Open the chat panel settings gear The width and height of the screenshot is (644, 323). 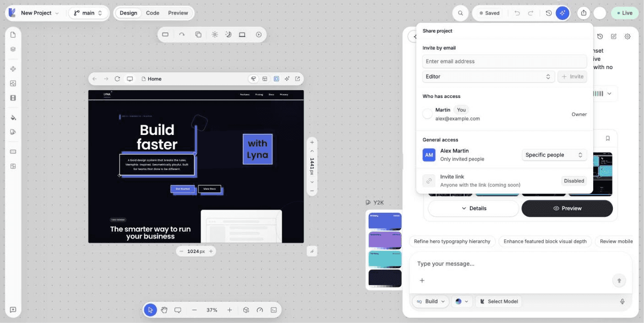click(x=628, y=36)
